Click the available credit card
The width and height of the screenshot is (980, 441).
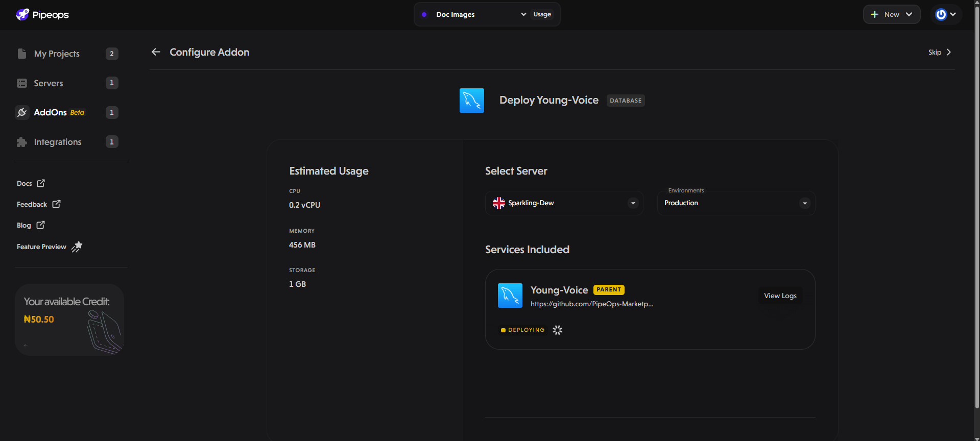[x=69, y=320]
